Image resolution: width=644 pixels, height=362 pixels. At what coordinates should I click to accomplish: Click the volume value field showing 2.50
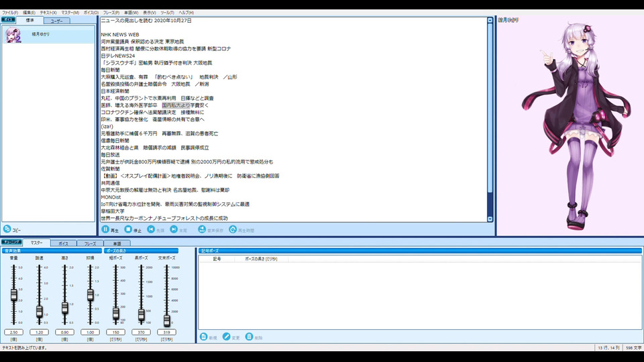click(x=13, y=332)
